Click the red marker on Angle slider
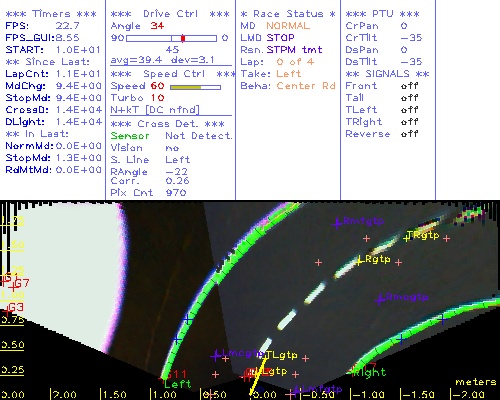 click(183, 38)
